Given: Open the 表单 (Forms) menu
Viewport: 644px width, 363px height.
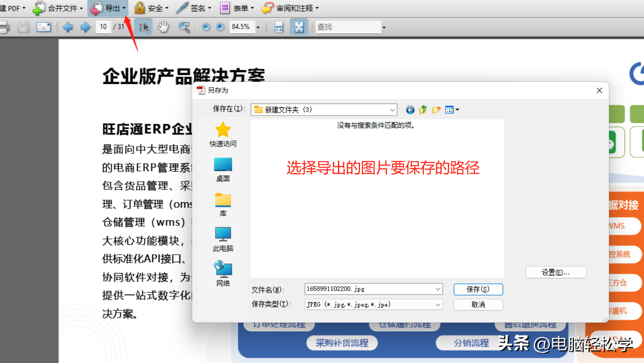Looking at the screenshot, I should pos(237,8).
